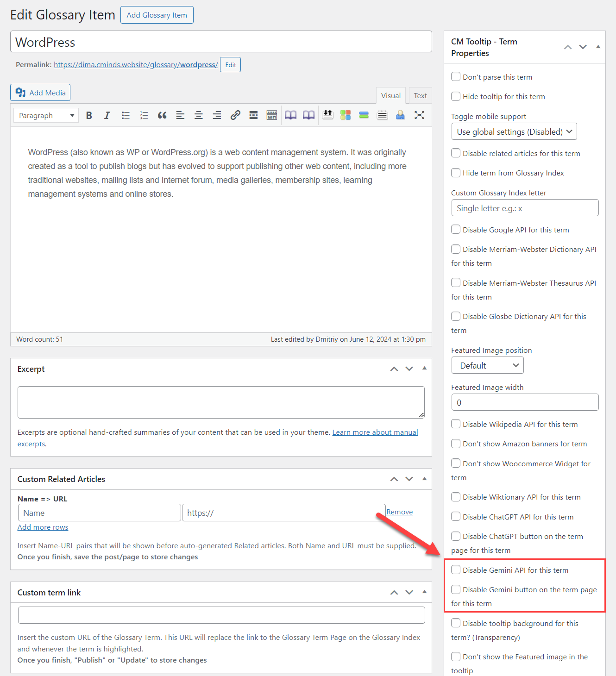Image resolution: width=616 pixels, height=676 pixels.
Task: Click the person silhouette toolbar icon
Action: pyautogui.click(x=401, y=115)
